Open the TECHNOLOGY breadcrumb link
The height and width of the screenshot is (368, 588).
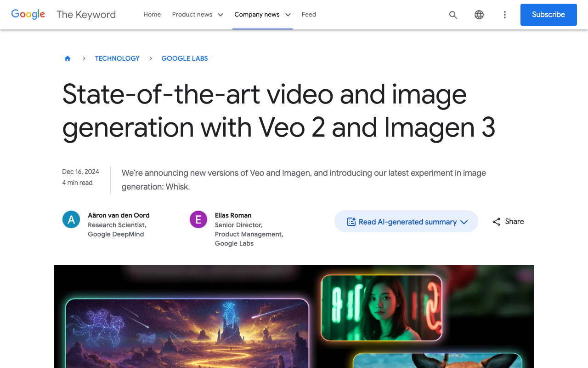click(117, 58)
